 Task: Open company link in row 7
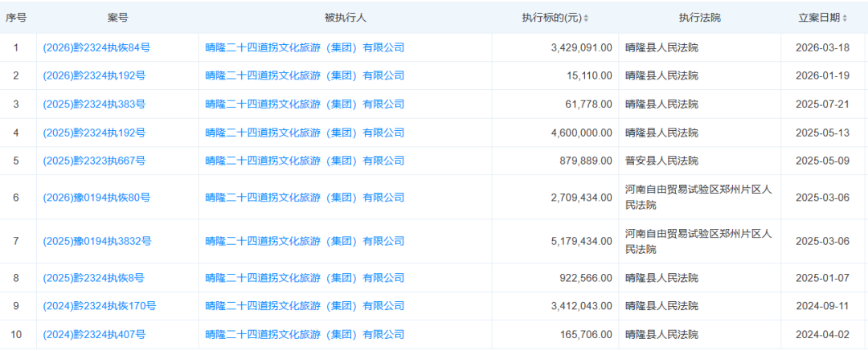[x=305, y=242]
